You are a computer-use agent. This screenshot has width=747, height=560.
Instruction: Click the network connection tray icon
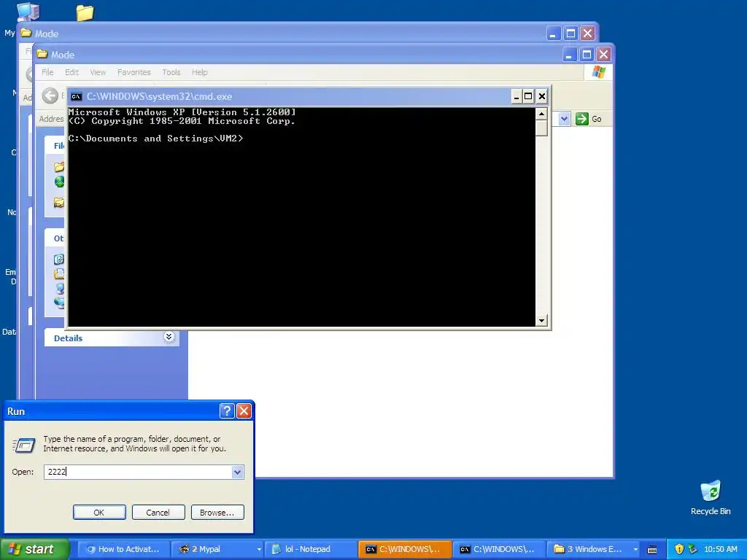click(693, 549)
